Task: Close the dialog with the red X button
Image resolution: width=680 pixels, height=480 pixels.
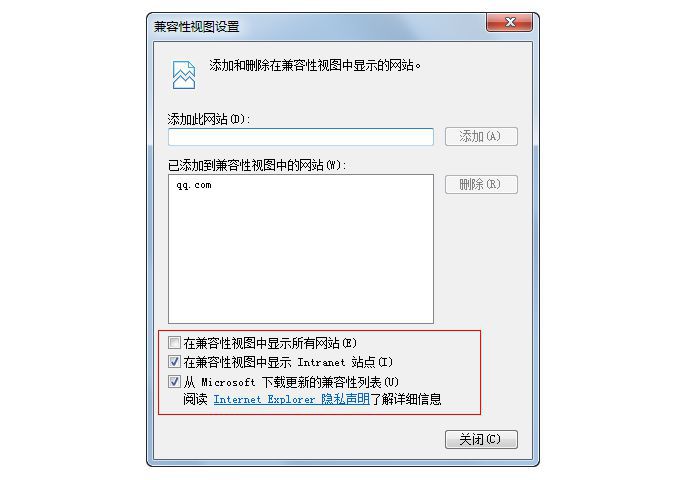Action: coord(510,23)
